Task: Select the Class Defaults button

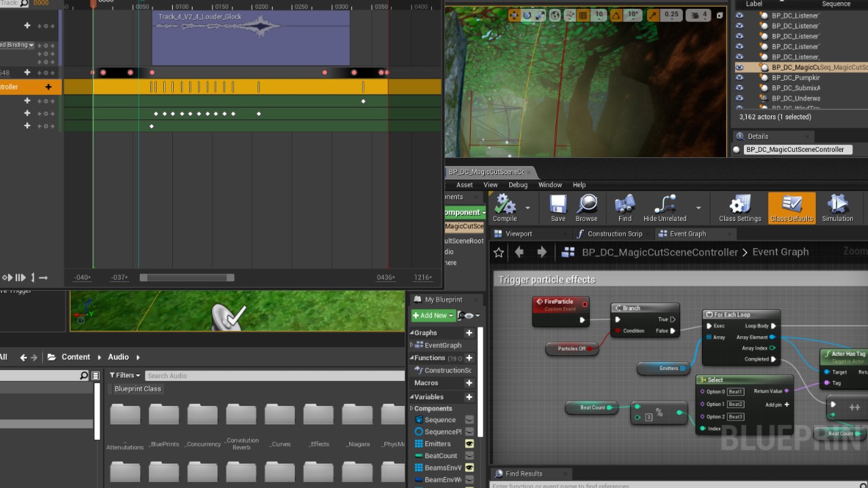Action: click(x=791, y=208)
